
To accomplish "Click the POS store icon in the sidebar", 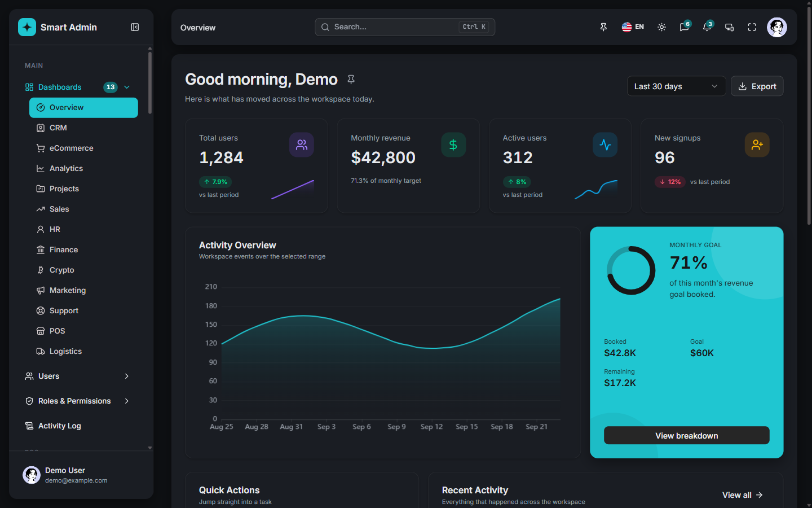I will pyautogui.click(x=41, y=331).
